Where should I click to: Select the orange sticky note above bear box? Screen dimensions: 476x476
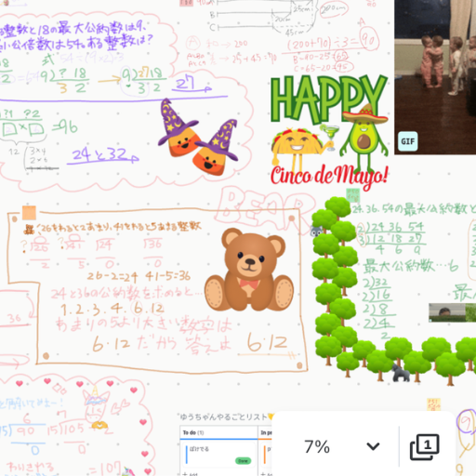[29, 213]
